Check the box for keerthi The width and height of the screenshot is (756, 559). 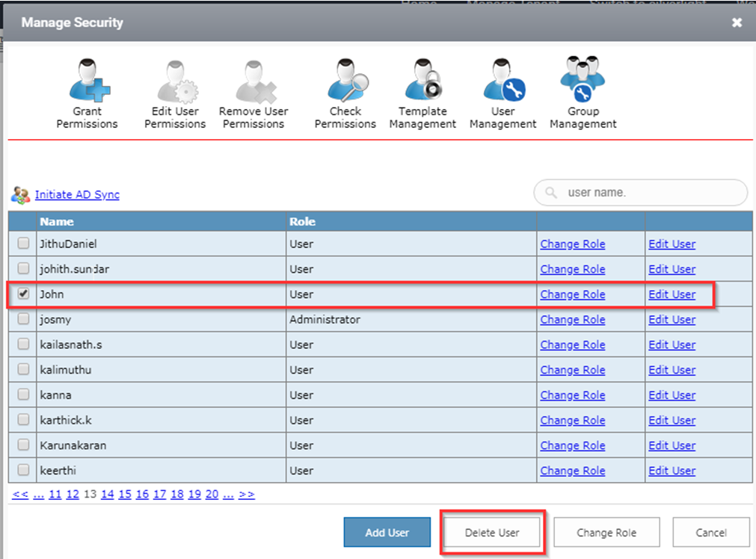coord(23,469)
